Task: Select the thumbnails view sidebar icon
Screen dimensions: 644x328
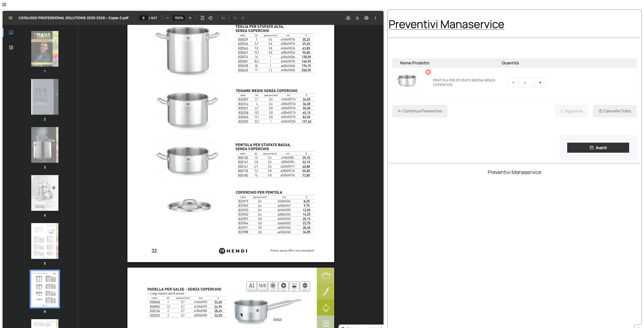Action: [11, 32]
